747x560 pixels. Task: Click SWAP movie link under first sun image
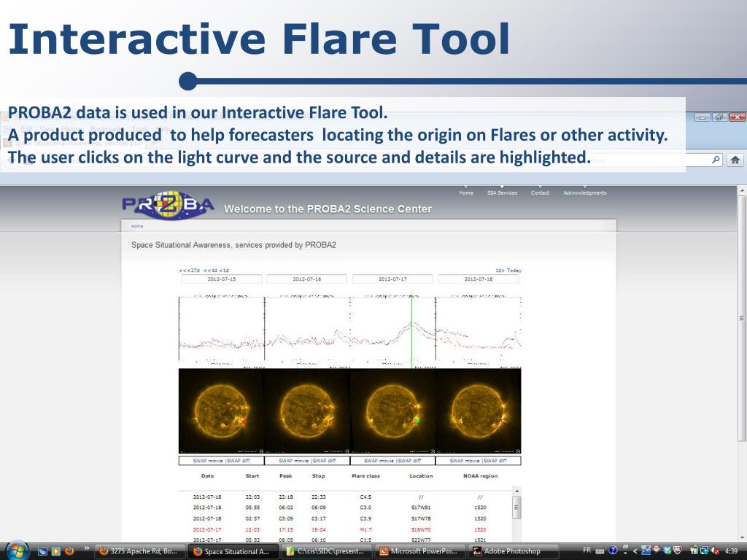point(208,461)
